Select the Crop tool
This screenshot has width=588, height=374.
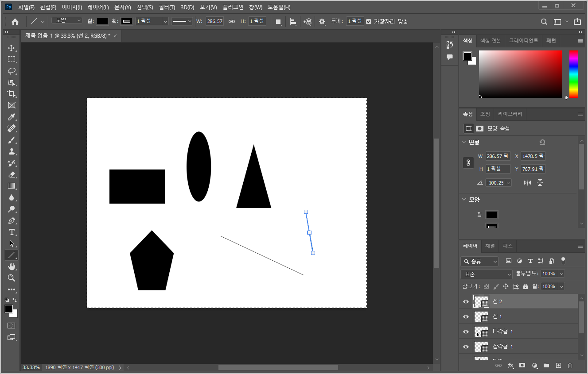12,94
